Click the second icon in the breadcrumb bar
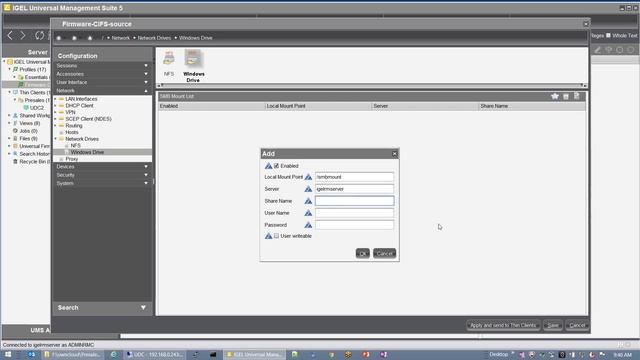The image size is (640, 360). click(74, 38)
